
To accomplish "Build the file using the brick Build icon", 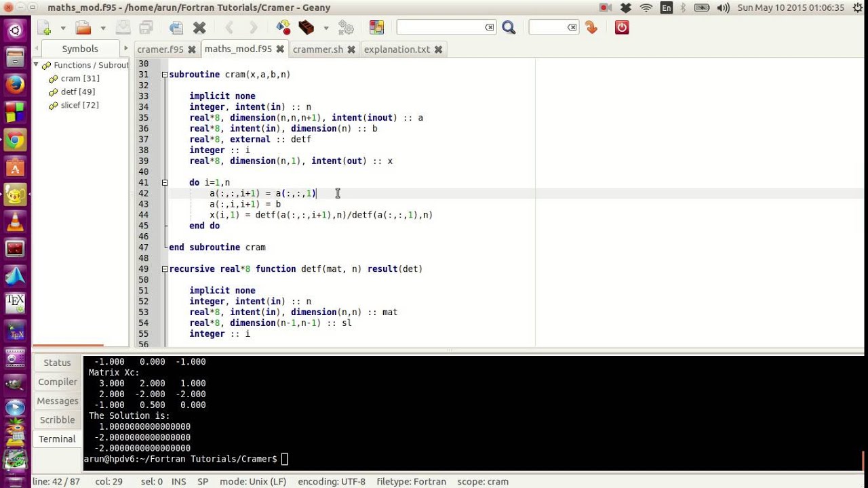I will pos(307,28).
